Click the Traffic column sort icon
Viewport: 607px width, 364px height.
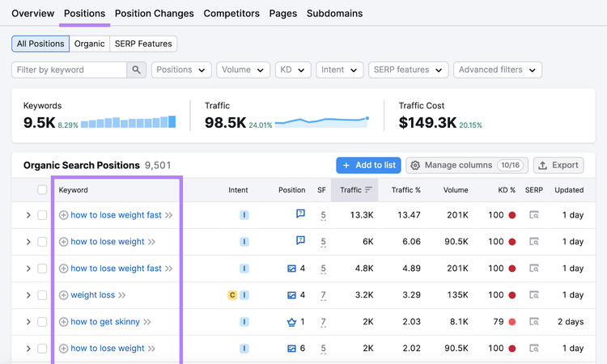368,189
